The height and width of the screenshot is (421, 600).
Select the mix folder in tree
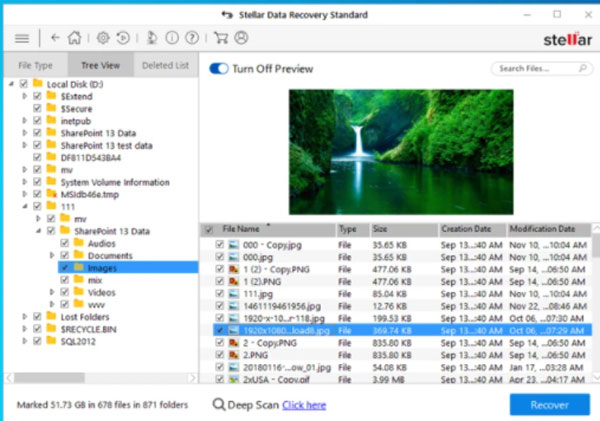pyautogui.click(x=95, y=280)
